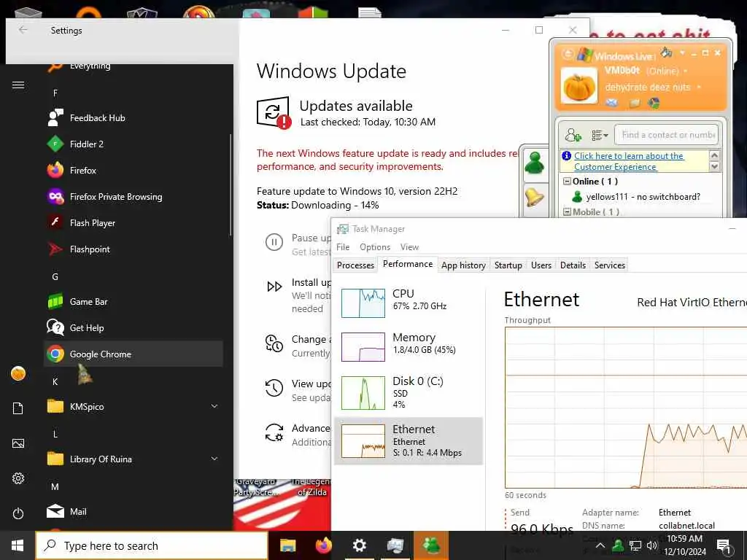Switch to the Details tab
The height and width of the screenshot is (560, 747).
click(573, 265)
